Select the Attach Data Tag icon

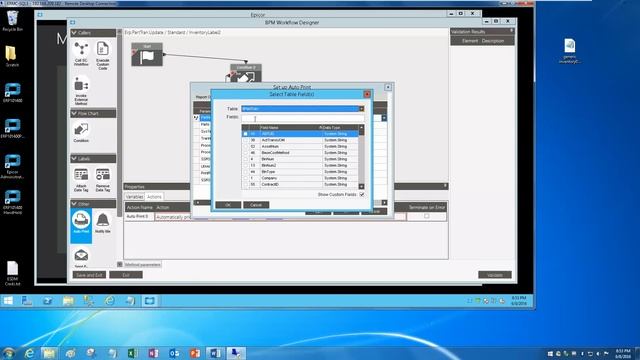pos(81,180)
